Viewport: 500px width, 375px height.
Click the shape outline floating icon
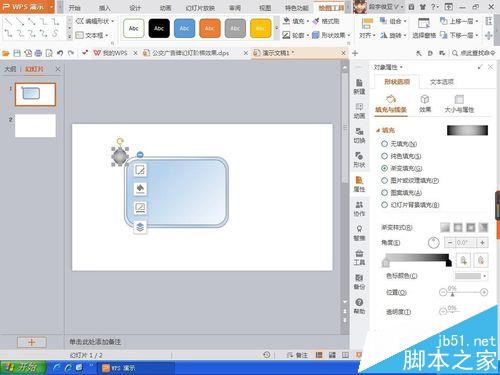[140, 170]
